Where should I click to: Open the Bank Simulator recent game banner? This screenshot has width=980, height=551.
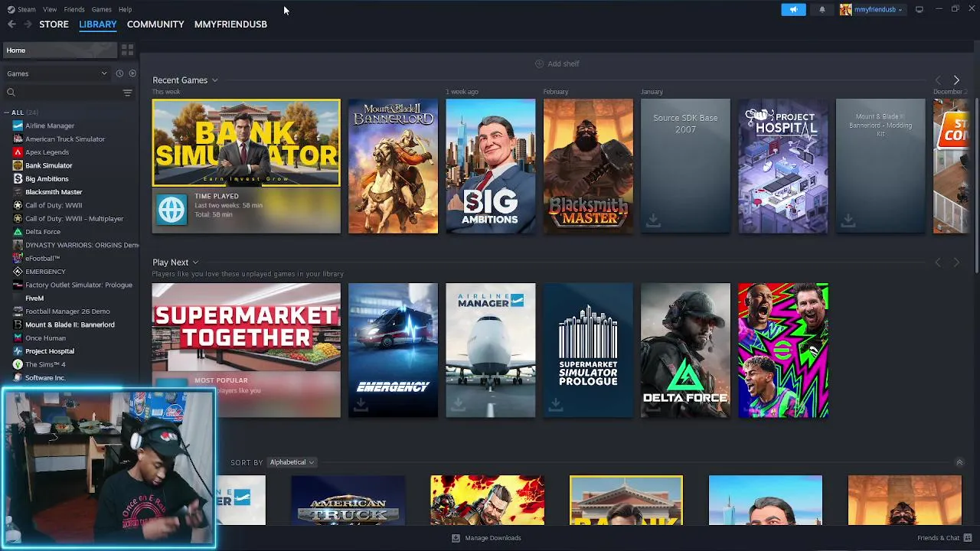[246, 142]
